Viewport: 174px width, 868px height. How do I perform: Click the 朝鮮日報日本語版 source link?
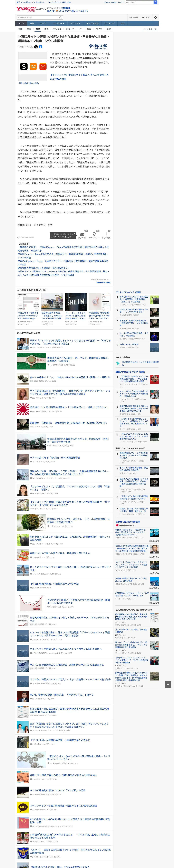click(x=103, y=282)
